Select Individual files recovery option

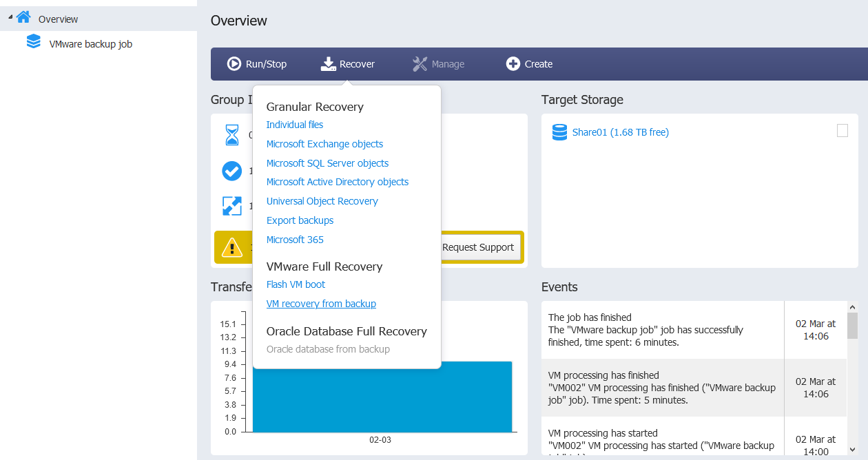[x=295, y=125]
